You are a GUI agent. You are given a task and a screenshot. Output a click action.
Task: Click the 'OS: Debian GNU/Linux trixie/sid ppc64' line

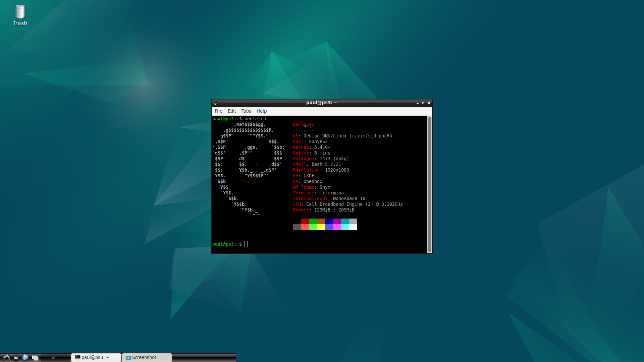pos(342,136)
